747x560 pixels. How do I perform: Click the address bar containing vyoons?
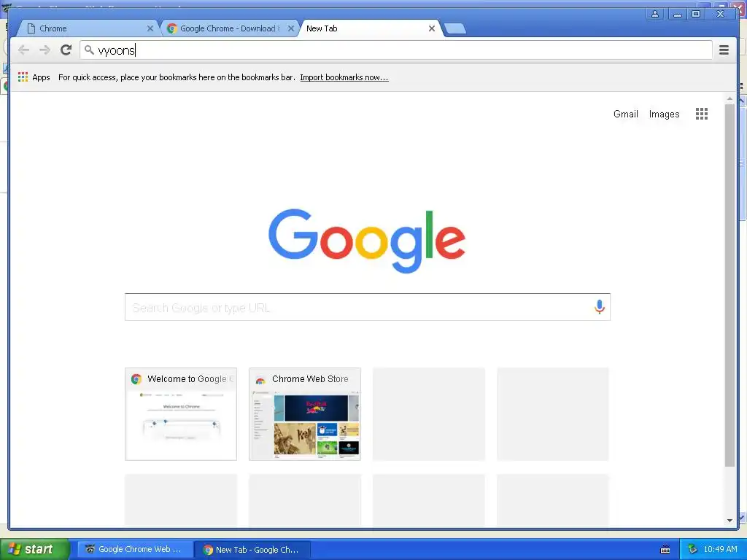point(396,50)
